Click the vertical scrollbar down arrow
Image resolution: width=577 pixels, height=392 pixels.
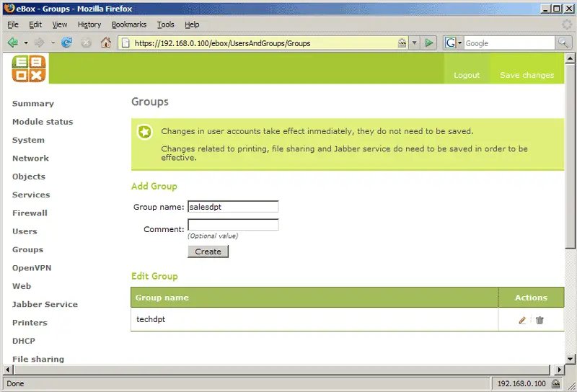point(570,360)
